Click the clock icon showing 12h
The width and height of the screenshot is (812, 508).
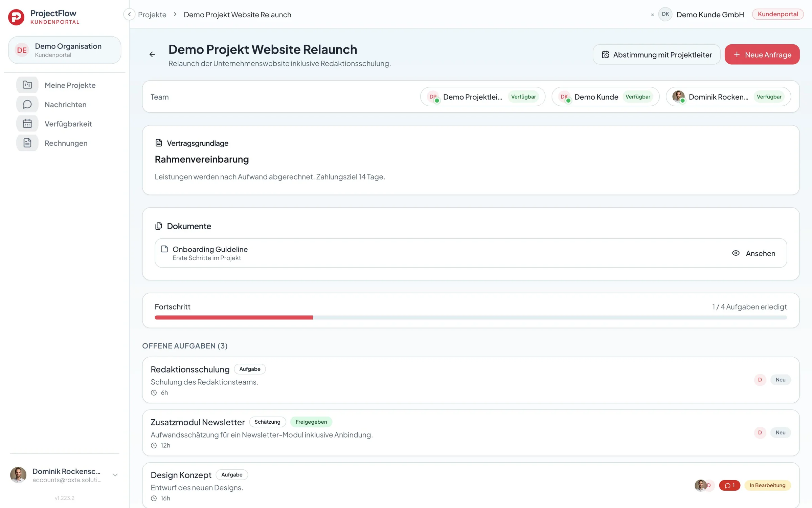coord(154,446)
